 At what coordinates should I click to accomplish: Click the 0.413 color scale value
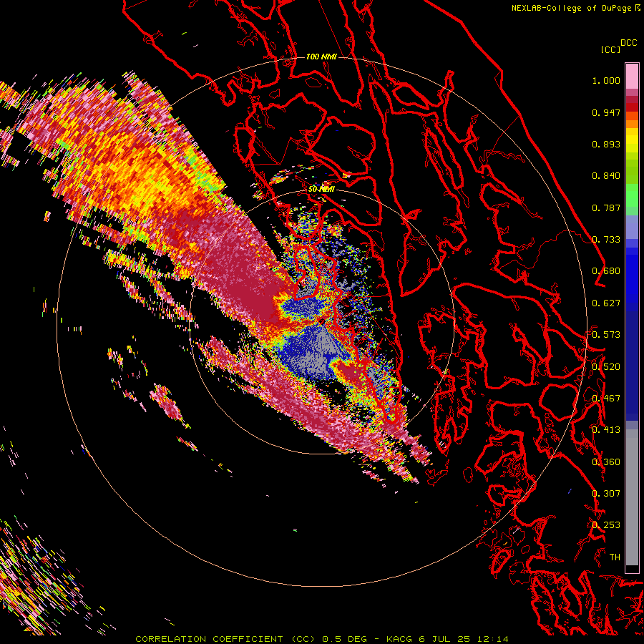pyautogui.click(x=606, y=430)
